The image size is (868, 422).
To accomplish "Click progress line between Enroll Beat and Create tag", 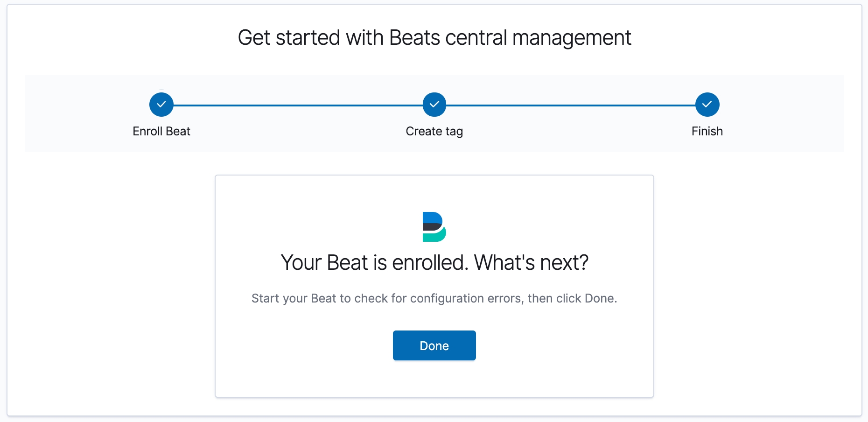I will click(298, 105).
